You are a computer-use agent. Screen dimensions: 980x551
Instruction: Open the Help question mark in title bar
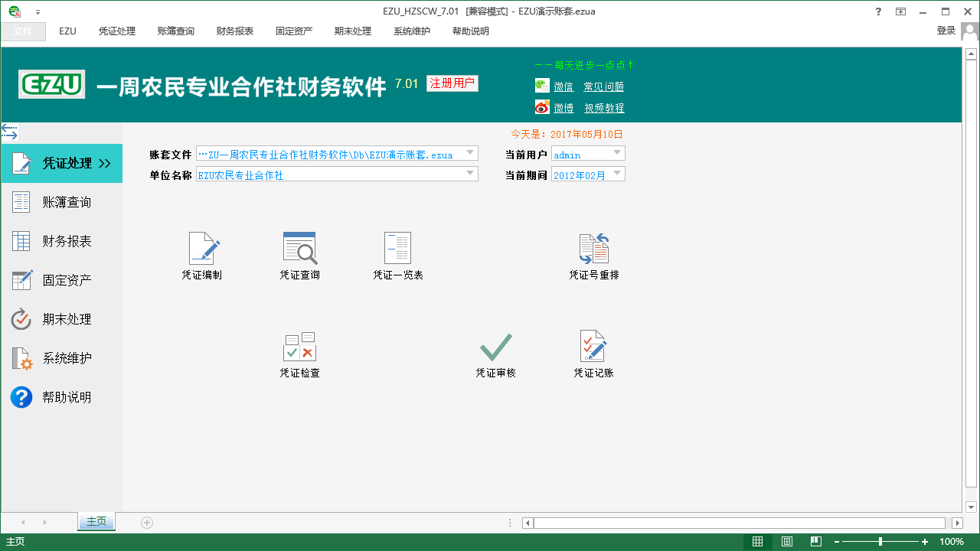coord(878,11)
